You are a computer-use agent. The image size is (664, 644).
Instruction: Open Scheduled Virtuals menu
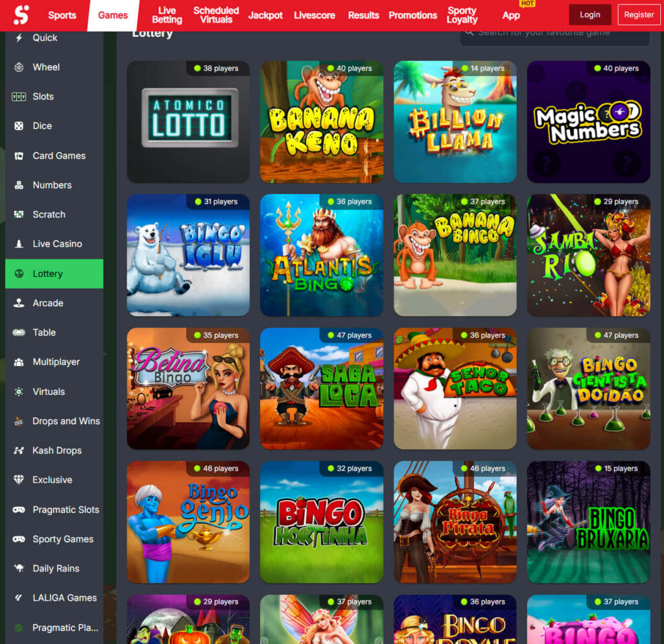[x=216, y=16]
